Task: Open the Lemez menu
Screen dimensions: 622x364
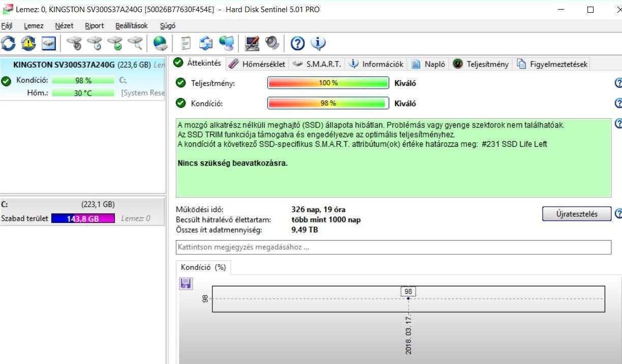Action: (34, 26)
